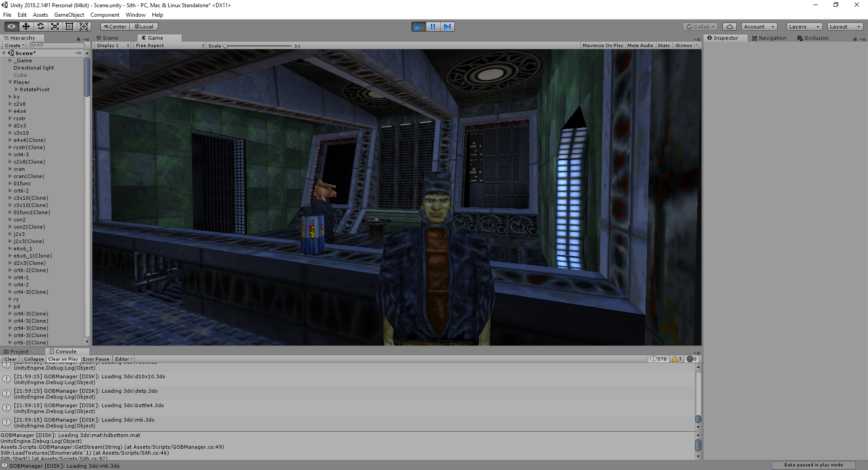Toggle Mute Audio in Game view
The width and height of the screenshot is (868, 470).
point(640,46)
